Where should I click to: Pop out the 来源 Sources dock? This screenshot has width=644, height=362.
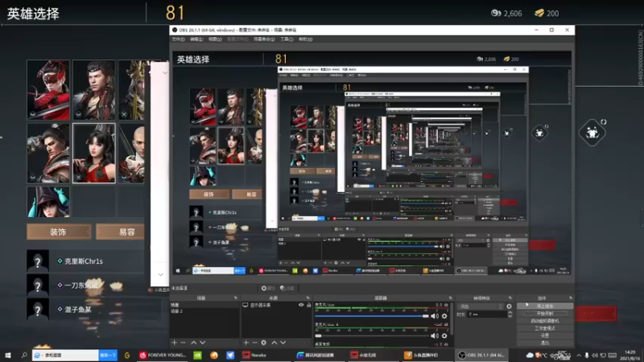click(x=308, y=298)
